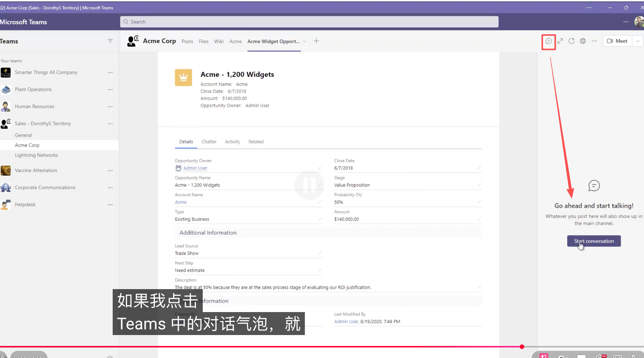
Task: Open more options for Corporate Communications team
Action: click(110, 187)
